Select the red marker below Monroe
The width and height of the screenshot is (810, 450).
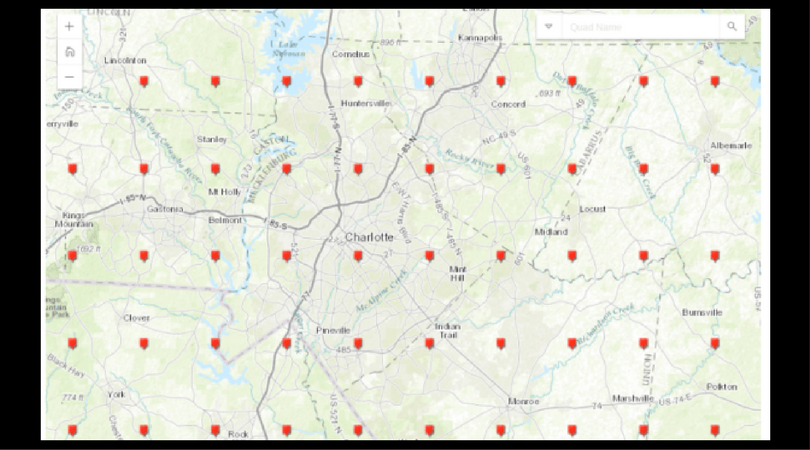point(501,430)
